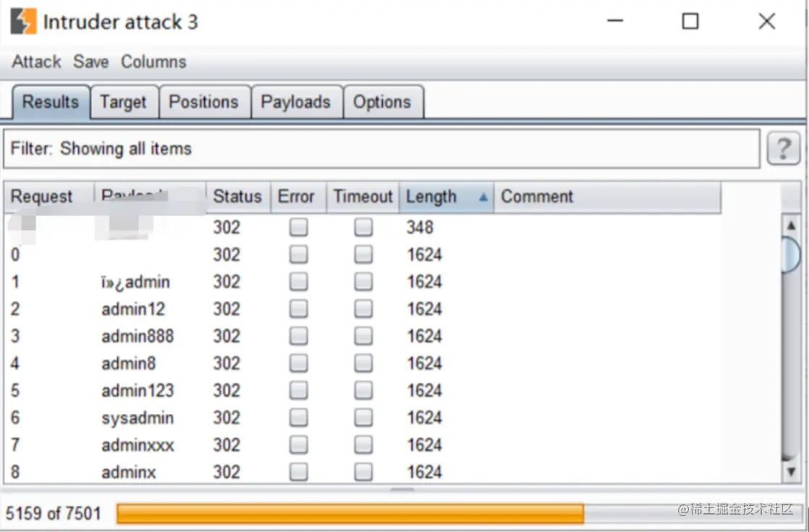The image size is (809, 532).
Task: Switch to the Positions tab
Action: pyautogui.click(x=204, y=102)
